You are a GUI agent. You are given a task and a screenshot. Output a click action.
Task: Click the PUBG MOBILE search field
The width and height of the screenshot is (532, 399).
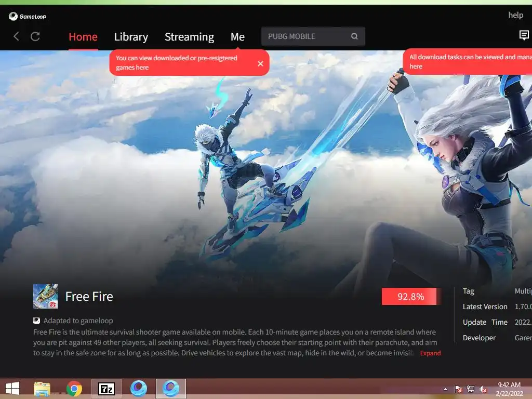(313, 36)
